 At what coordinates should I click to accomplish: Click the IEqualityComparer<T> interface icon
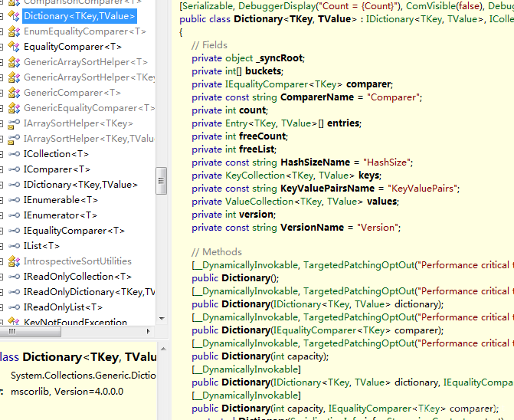pyautogui.click(x=14, y=231)
